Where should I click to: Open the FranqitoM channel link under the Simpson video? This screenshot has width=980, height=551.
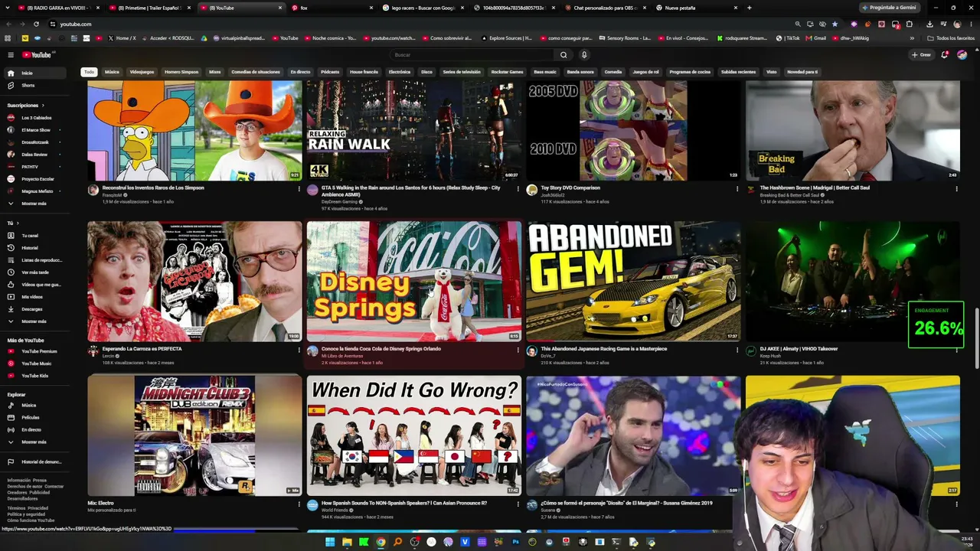click(x=112, y=195)
